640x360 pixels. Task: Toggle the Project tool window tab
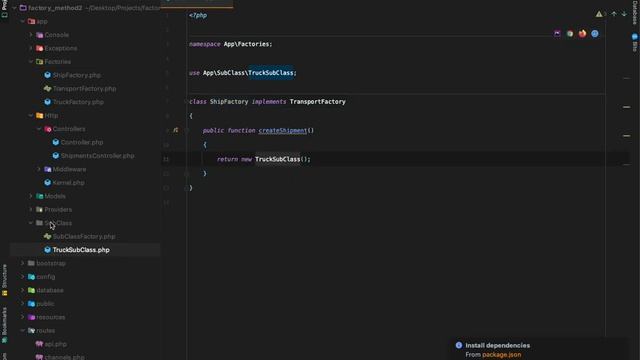pos(4,9)
